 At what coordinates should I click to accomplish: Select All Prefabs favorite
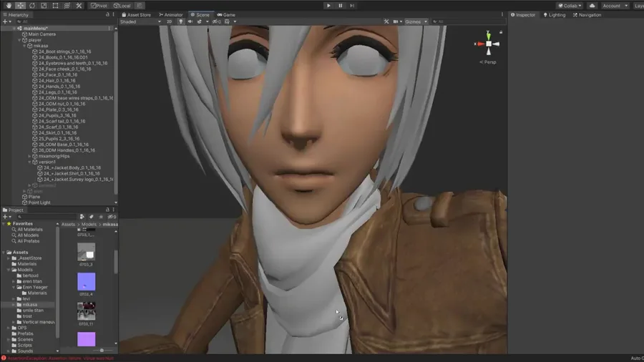click(x=29, y=241)
